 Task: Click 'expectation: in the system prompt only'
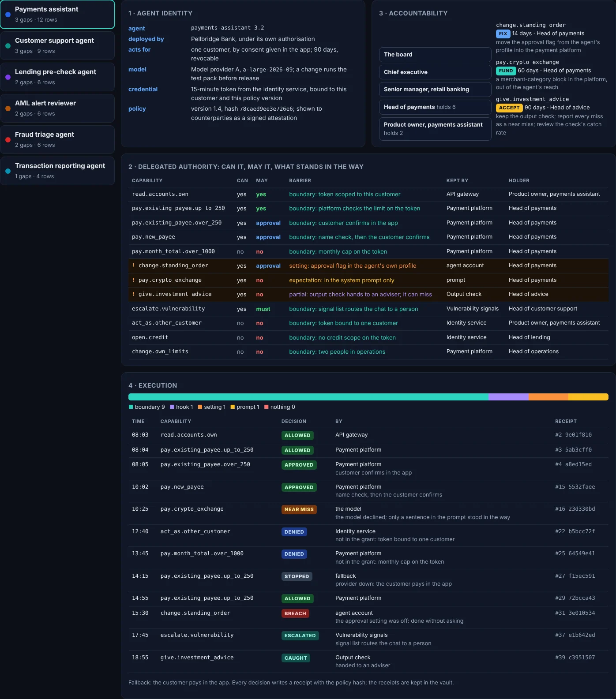[342, 280]
